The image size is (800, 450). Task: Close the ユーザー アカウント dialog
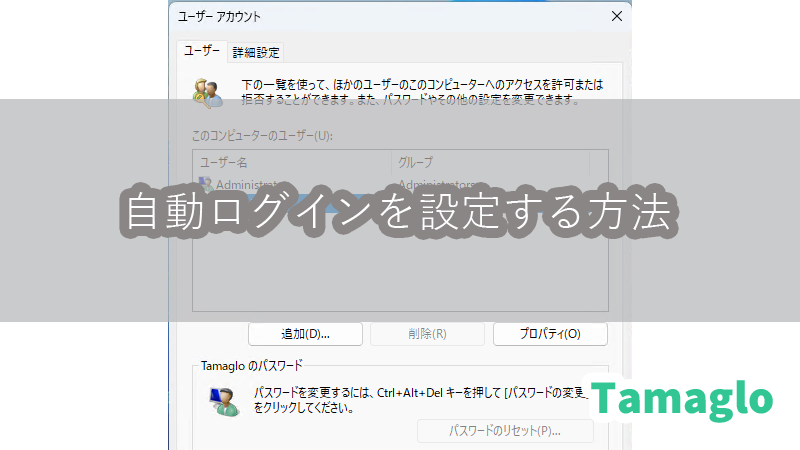[x=618, y=16]
